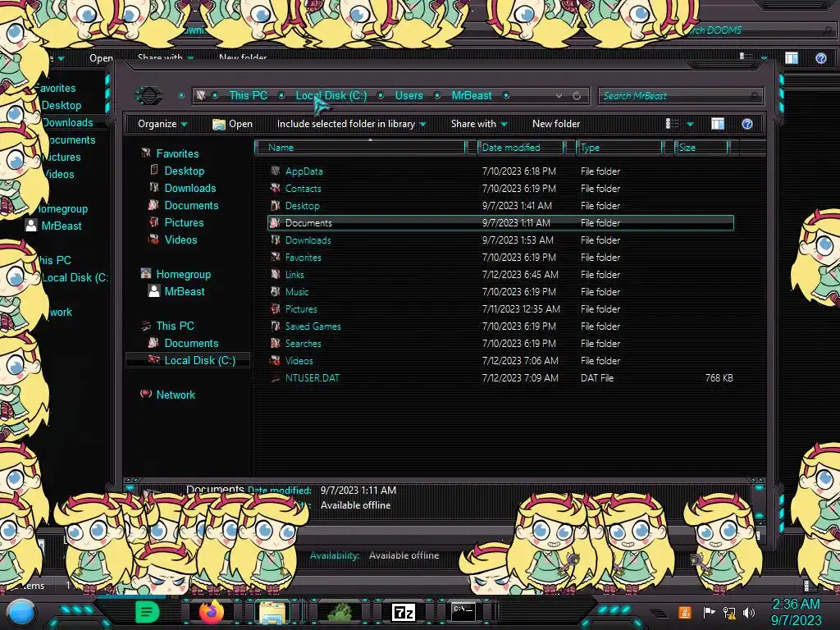The width and height of the screenshot is (840, 630).
Task: Click the back/forward navigation emblem
Action: coord(149,95)
